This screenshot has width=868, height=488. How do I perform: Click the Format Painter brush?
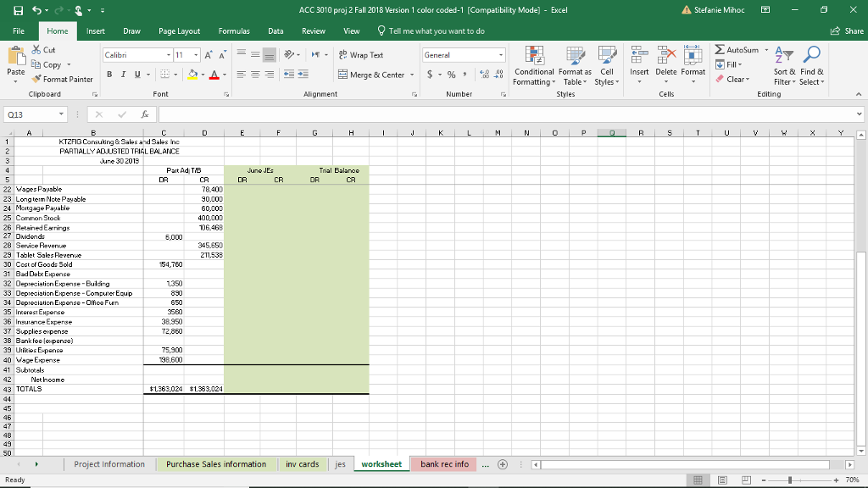36,79
